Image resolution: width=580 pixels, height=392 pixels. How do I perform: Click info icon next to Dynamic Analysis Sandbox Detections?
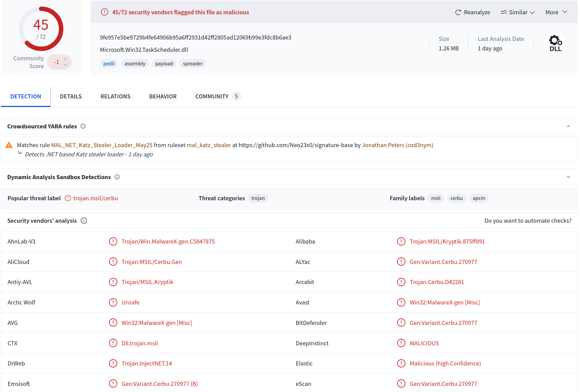pyautogui.click(x=117, y=177)
